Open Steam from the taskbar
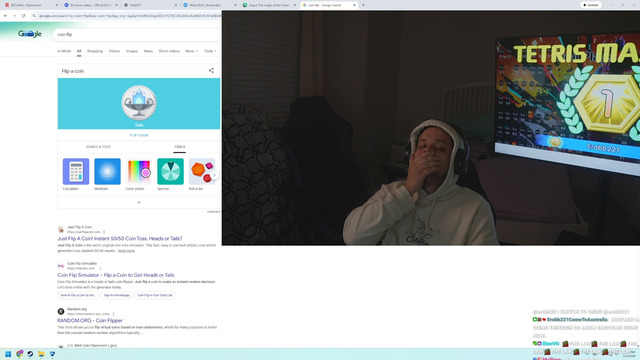Screen dimensions: 640x360 click(x=30, y=354)
